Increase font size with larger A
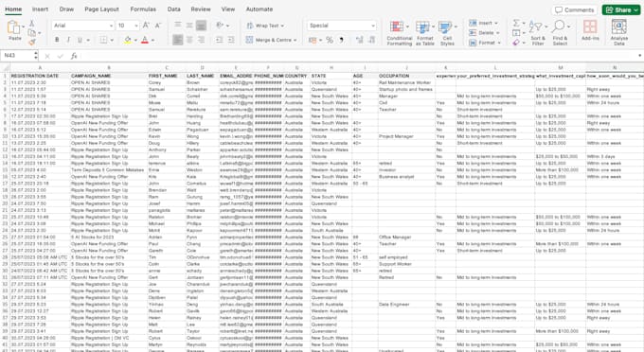The width and height of the screenshot is (644, 352). pyautogui.click(x=146, y=26)
